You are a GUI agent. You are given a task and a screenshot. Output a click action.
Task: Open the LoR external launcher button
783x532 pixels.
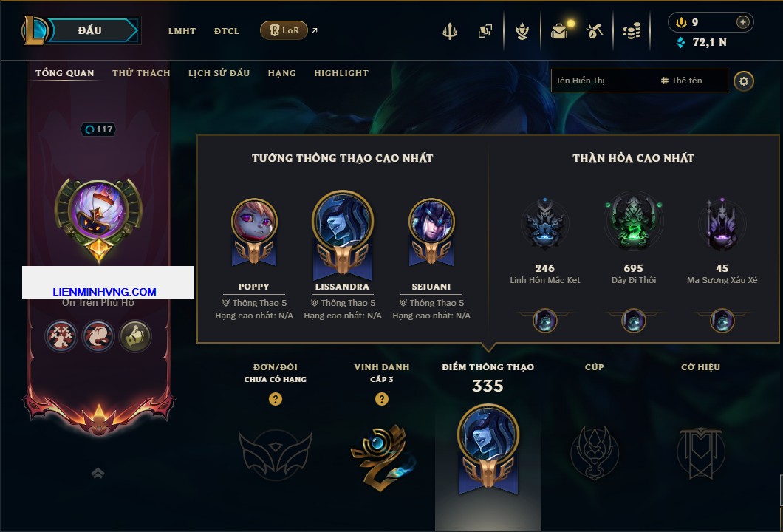(284, 30)
